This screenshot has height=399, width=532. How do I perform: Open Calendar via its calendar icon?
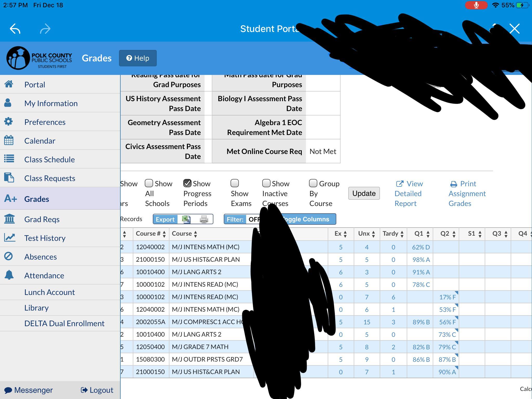click(9, 140)
